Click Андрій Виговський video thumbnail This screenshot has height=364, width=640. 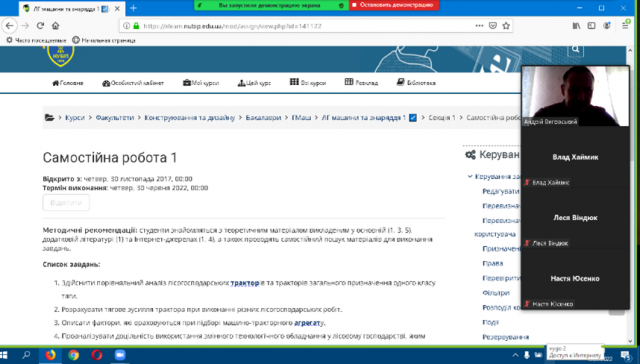[x=576, y=96]
